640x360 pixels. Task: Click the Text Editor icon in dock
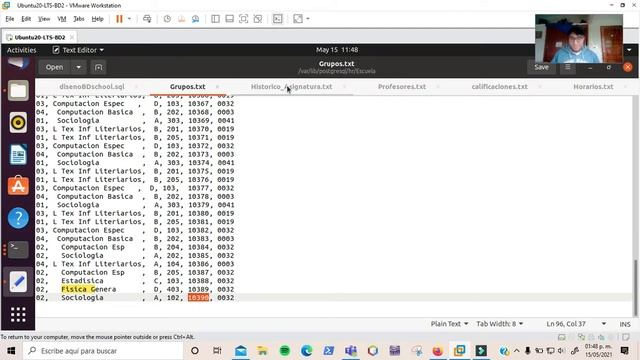coord(18,282)
